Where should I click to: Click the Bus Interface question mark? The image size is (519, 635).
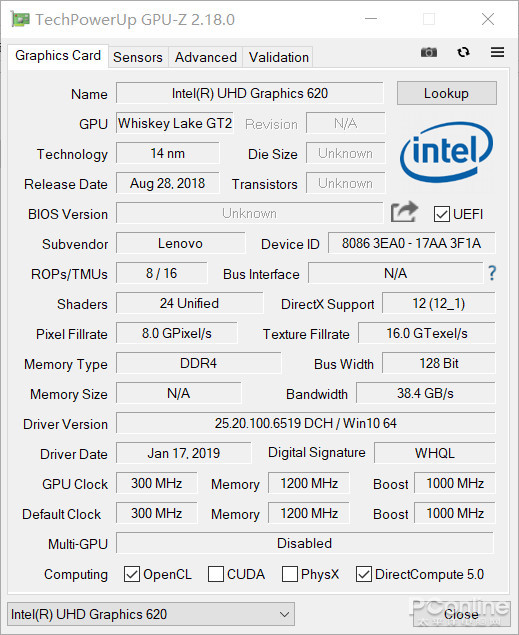click(492, 273)
